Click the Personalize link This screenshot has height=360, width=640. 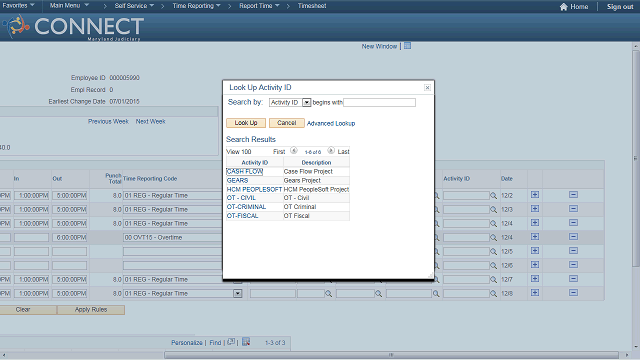[187, 342]
